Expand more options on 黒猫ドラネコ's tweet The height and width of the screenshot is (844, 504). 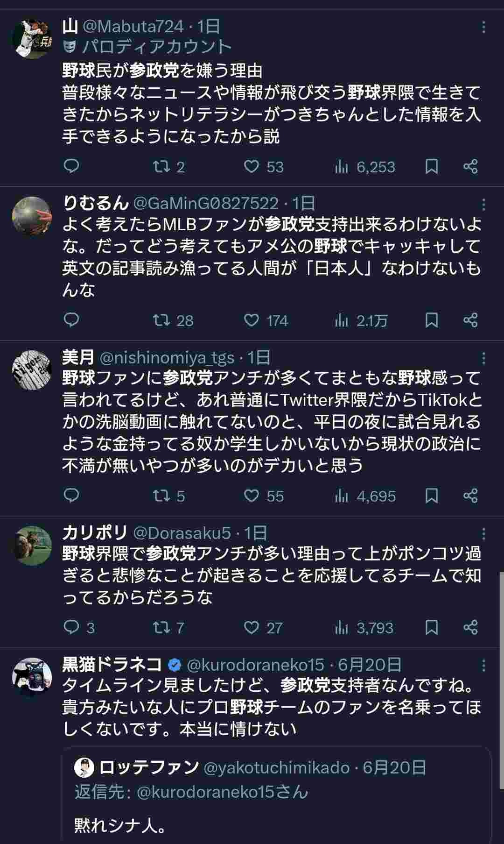click(483, 665)
